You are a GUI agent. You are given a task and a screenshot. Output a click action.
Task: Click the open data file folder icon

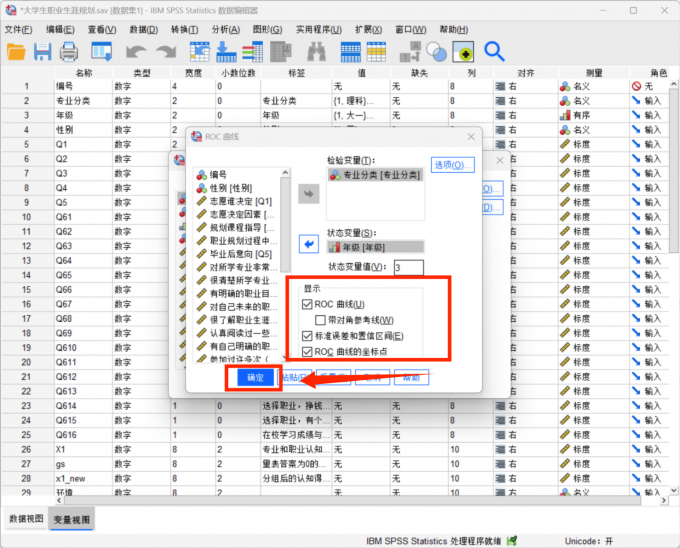coord(16,52)
